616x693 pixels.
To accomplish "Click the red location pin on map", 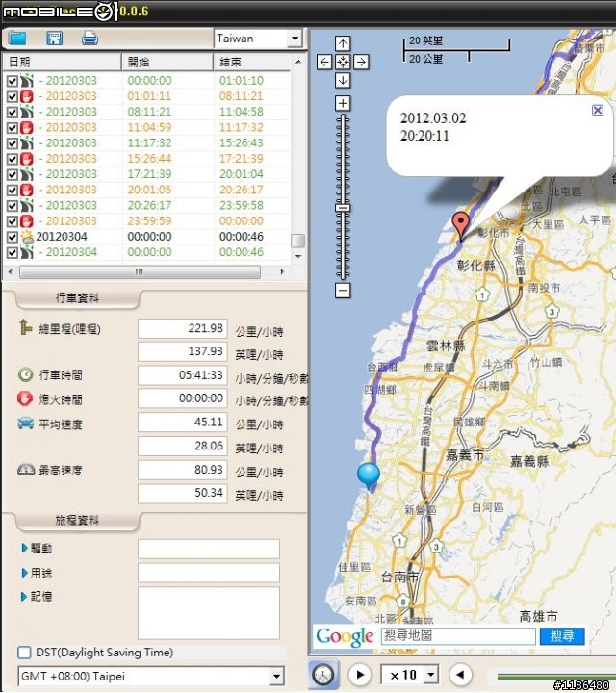I will click(x=461, y=224).
